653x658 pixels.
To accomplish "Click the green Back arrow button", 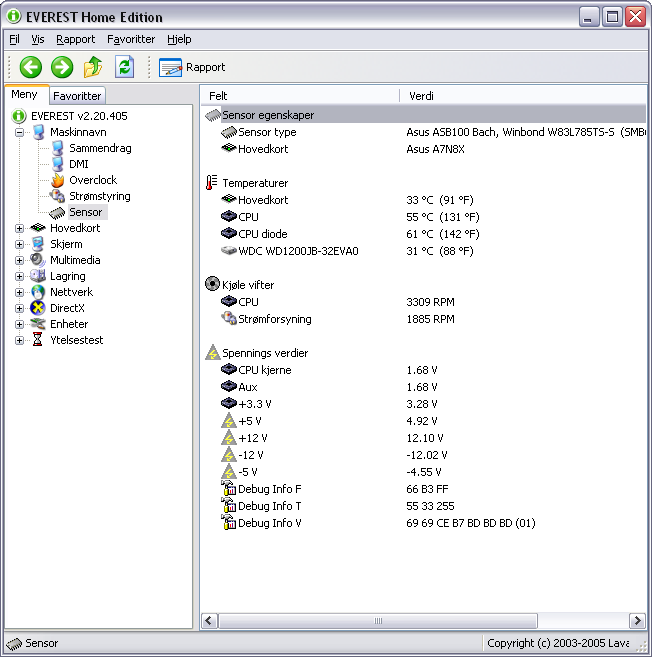I will 31,67.
